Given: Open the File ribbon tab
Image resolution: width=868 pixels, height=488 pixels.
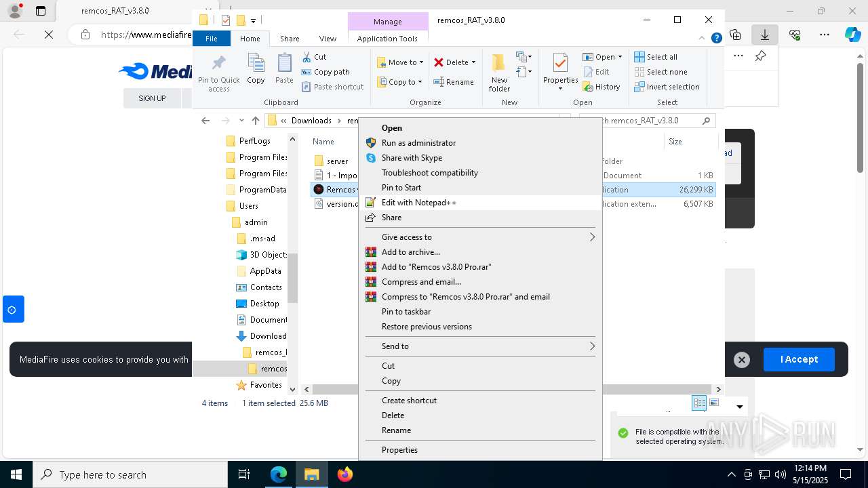Looking at the screenshot, I should [212, 39].
